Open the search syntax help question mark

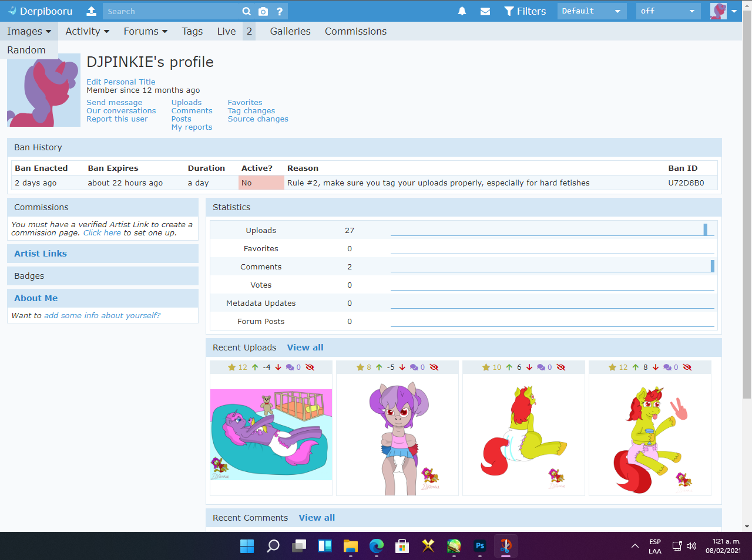[x=280, y=11]
